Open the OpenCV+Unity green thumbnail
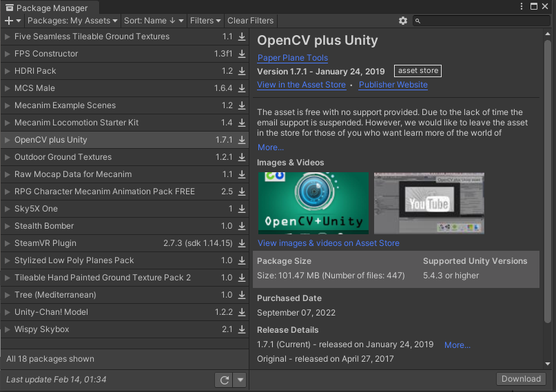Image resolution: width=556 pixels, height=392 pixels. coord(313,203)
